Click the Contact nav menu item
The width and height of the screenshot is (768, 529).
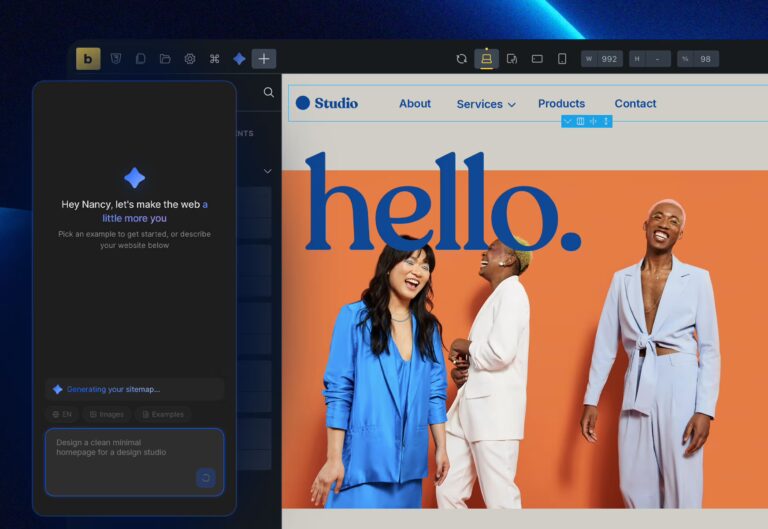point(635,103)
